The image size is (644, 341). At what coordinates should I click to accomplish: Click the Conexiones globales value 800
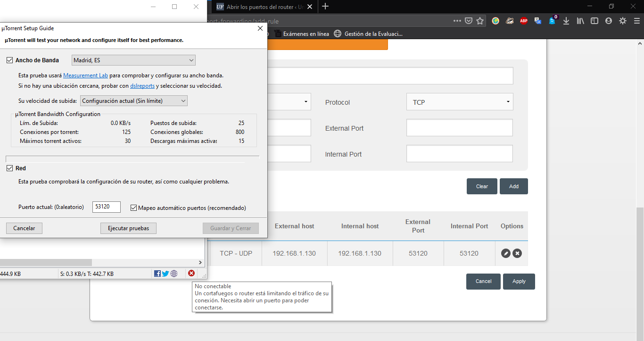pos(239,132)
